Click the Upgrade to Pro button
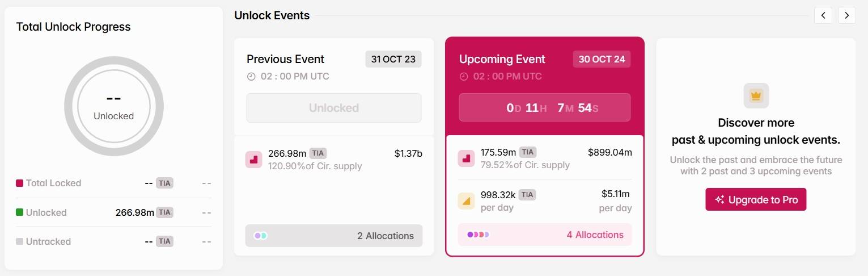Image resolution: width=868 pixels, height=276 pixels. (756, 199)
